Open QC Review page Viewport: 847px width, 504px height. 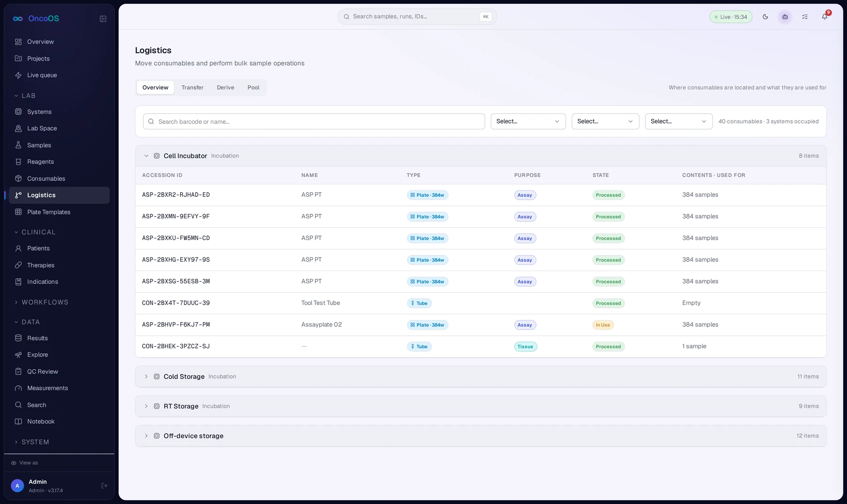pos(59,372)
